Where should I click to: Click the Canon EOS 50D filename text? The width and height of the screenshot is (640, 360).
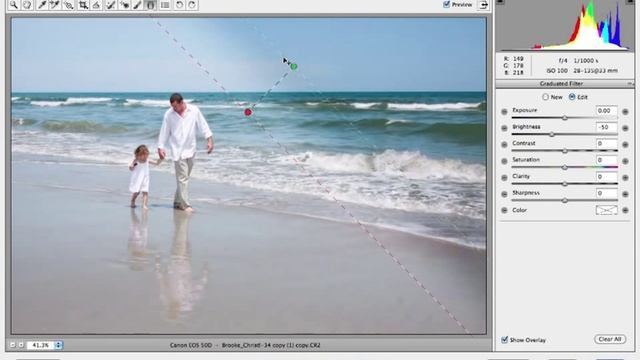245,345
